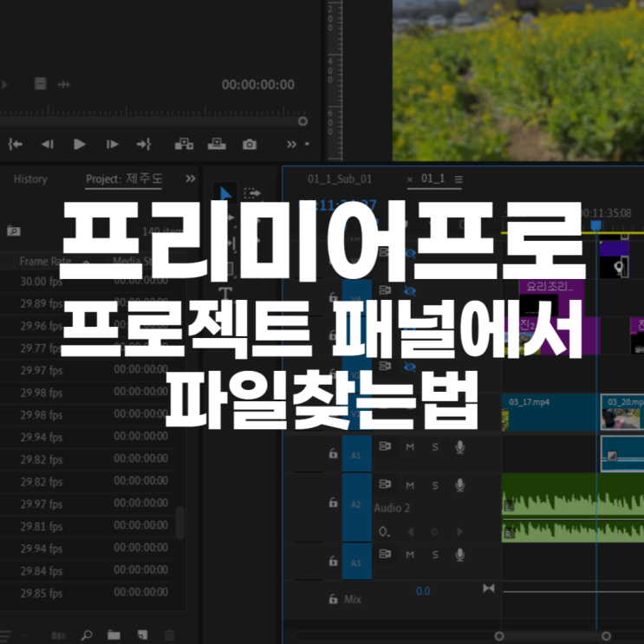Click the Find magnifier icon in project panel

87,635
